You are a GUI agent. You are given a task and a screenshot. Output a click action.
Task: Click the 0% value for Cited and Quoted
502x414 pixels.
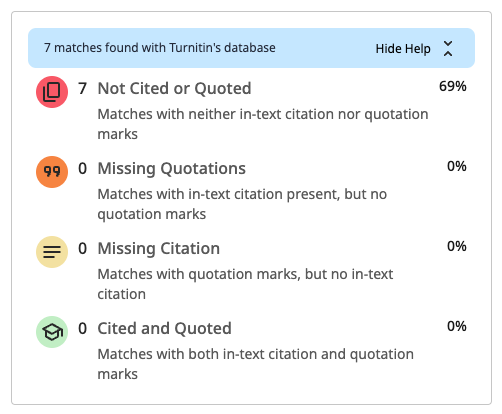pyautogui.click(x=456, y=326)
